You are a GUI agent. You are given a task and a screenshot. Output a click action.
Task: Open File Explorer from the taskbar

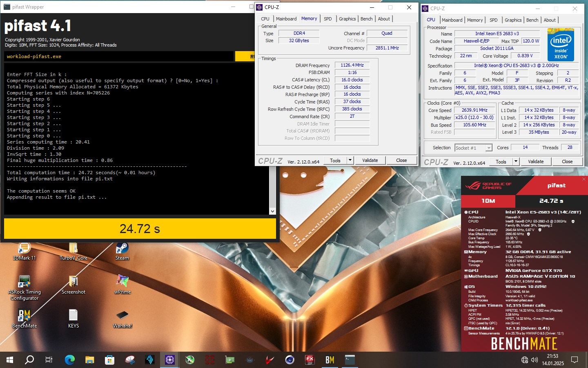coord(90,360)
